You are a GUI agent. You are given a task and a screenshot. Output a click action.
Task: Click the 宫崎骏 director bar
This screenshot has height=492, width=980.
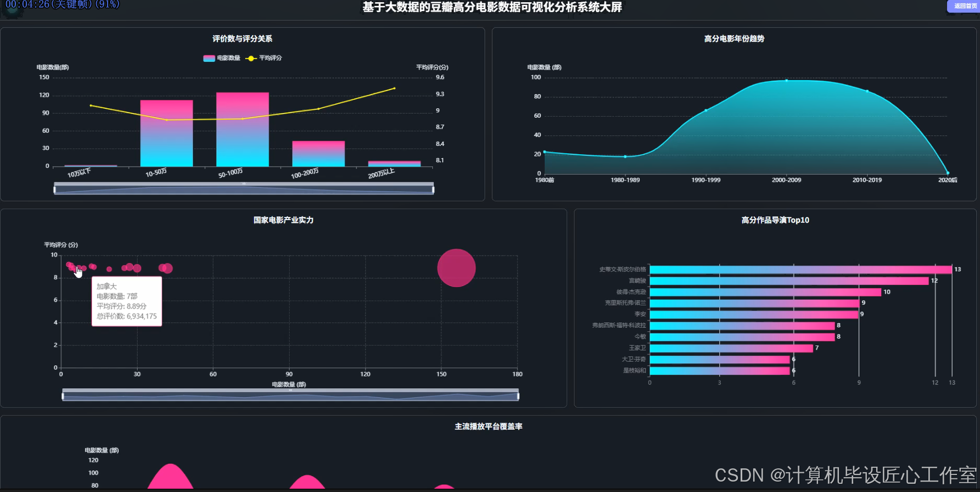point(789,281)
